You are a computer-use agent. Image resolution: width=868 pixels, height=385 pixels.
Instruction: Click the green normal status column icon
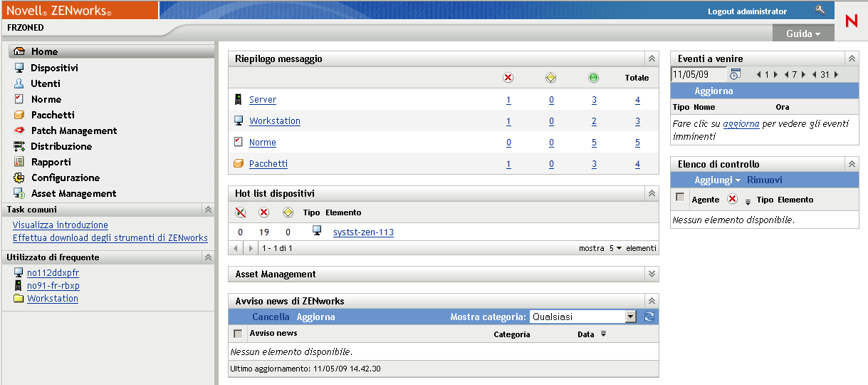593,78
